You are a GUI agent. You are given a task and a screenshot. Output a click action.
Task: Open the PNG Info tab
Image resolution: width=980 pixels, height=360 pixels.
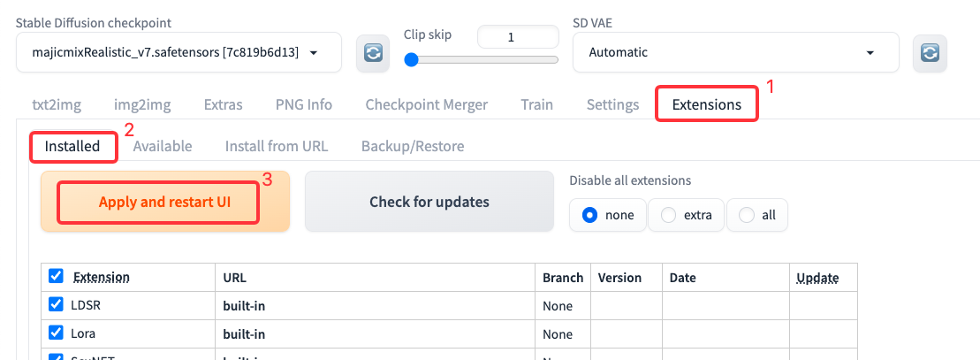pyautogui.click(x=304, y=104)
